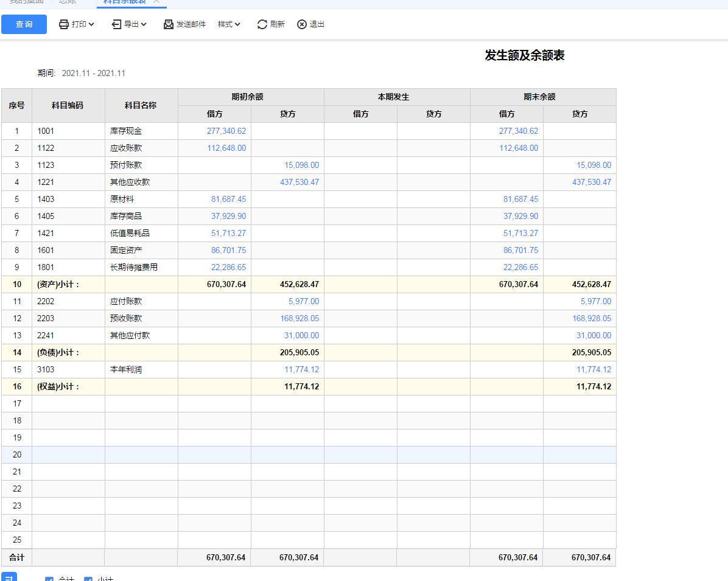Screen dimensions: 728x581
Task: Click the 贷方 header under 期末余额
Action: tap(580, 114)
